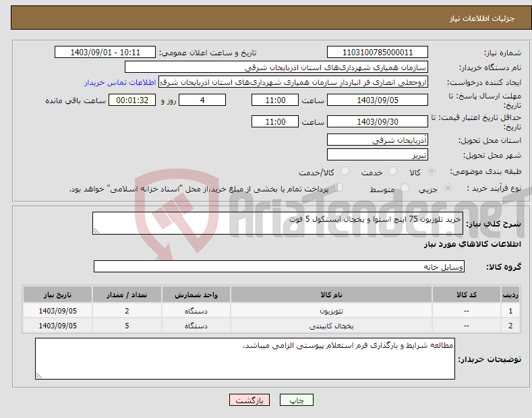
Task: Click the واحد شمارش column header
Action: pos(196,295)
